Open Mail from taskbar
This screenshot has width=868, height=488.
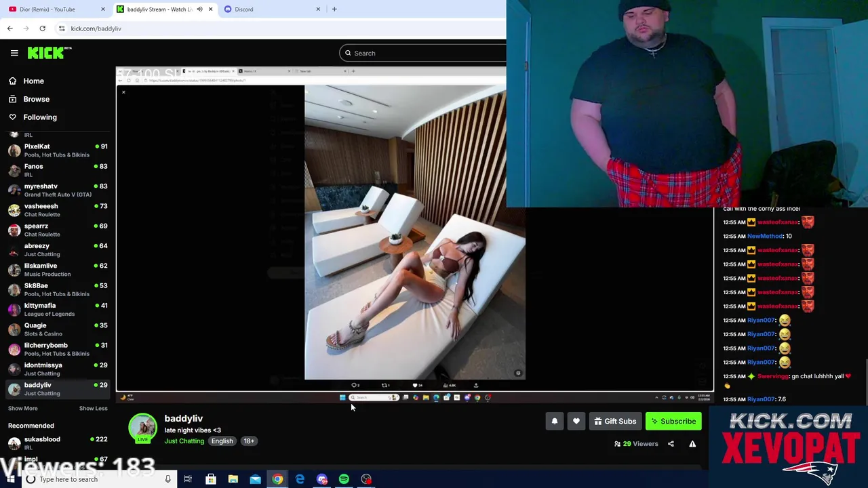click(x=255, y=479)
